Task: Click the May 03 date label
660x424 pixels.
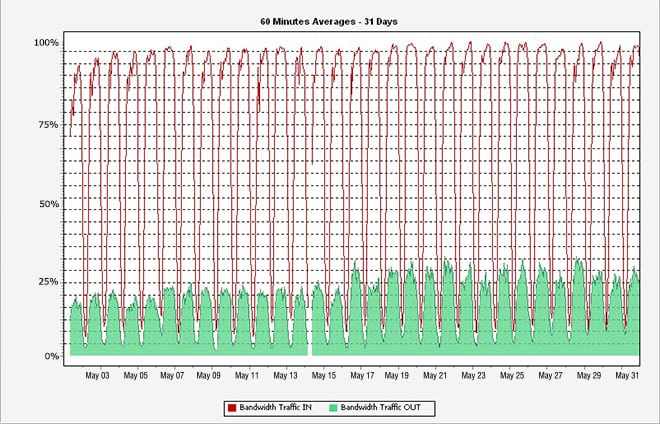Action: (x=97, y=375)
